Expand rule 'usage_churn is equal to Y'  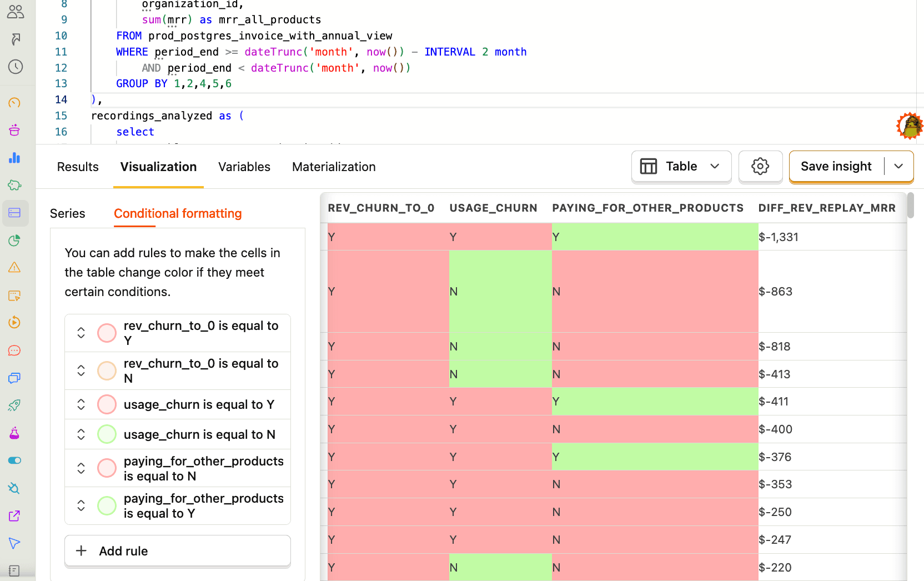(81, 404)
